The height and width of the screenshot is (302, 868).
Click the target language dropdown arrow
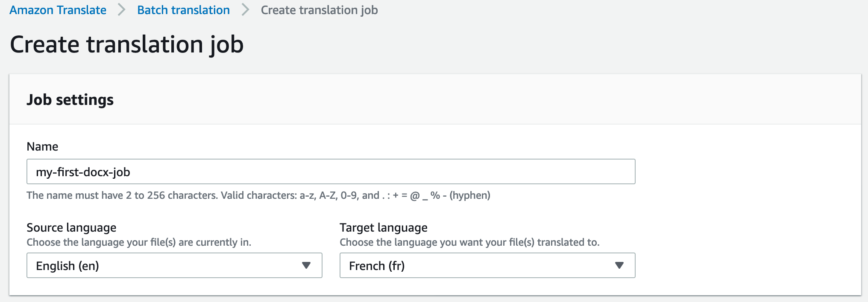(619, 265)
